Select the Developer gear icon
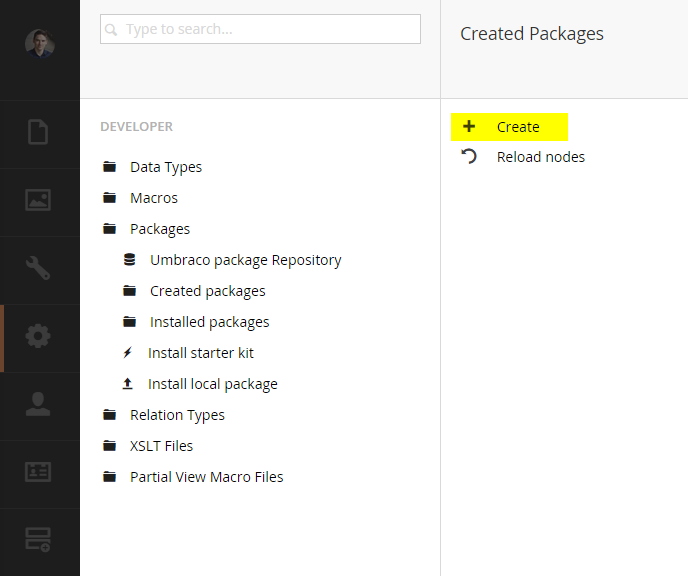The image size is (688, 576). pos(38,336)
